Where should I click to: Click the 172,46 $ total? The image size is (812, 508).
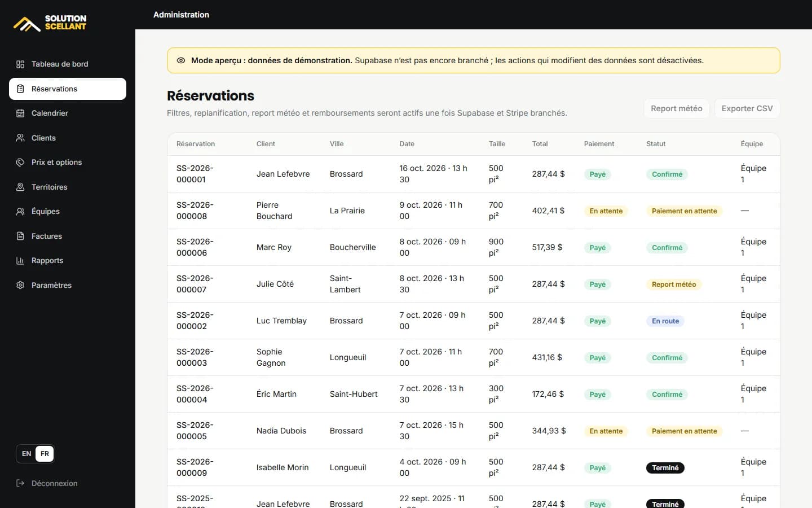548,394
